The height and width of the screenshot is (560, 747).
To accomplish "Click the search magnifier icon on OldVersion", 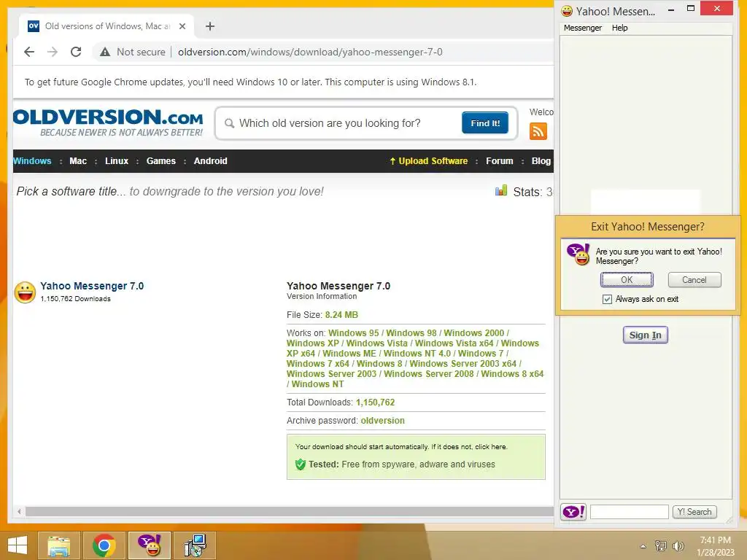I will [229, 123].
